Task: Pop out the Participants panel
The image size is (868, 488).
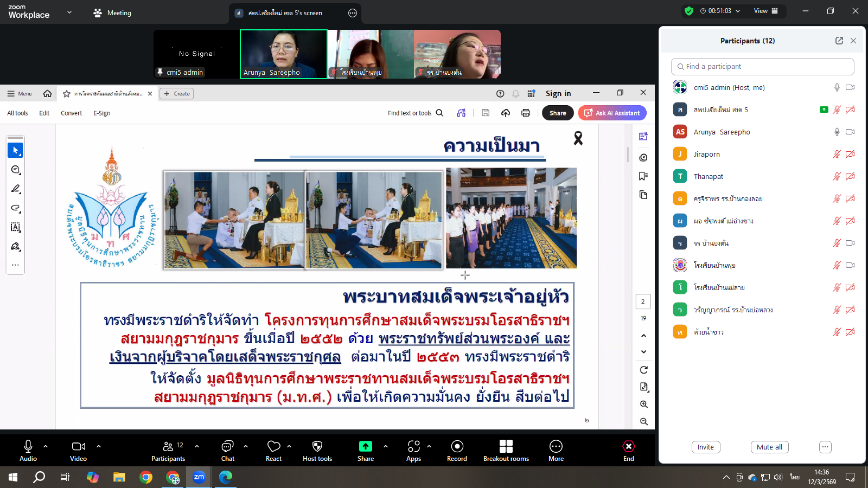Action: coord(839,41)
